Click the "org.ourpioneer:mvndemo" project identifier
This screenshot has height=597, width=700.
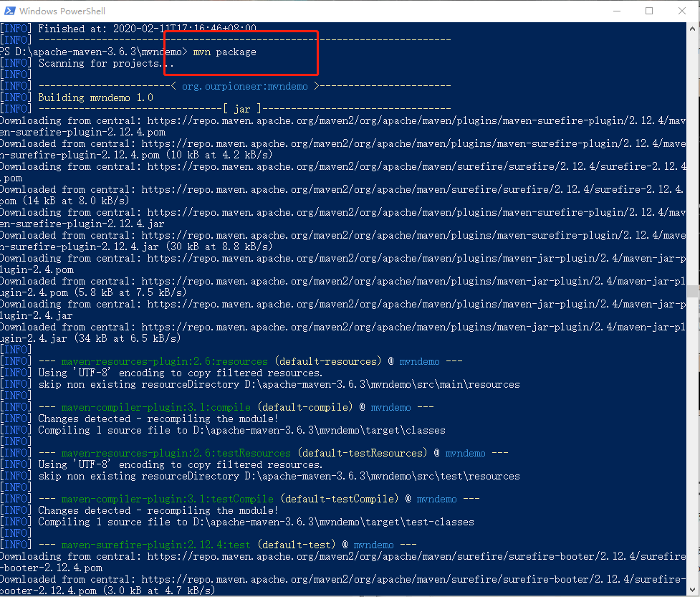click(244, 86)
